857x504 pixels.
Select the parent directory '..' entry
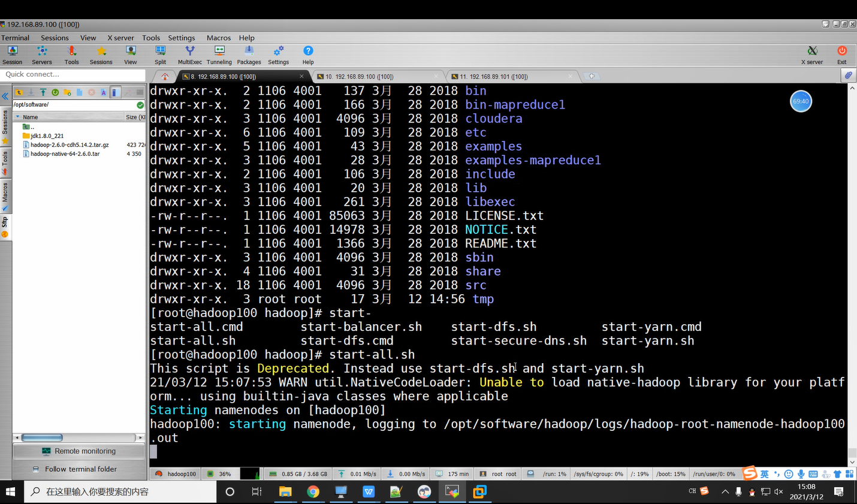[28, 126]
